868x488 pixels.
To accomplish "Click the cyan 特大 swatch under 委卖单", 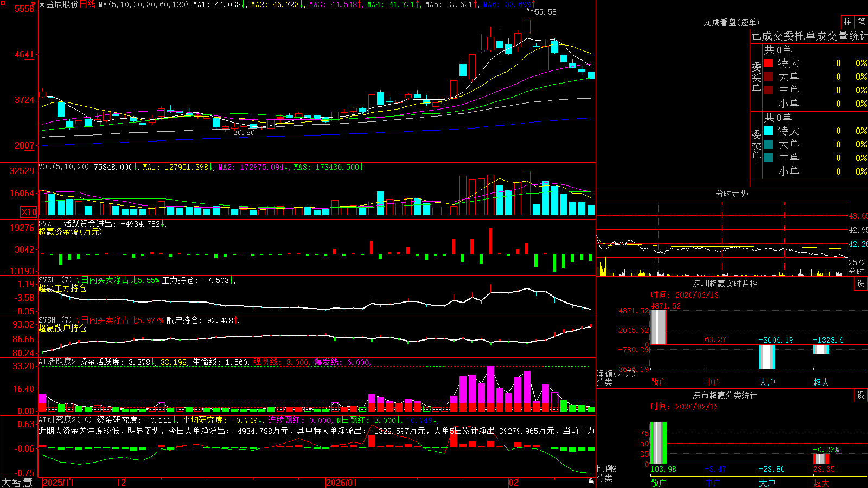I will coord(768,131).
